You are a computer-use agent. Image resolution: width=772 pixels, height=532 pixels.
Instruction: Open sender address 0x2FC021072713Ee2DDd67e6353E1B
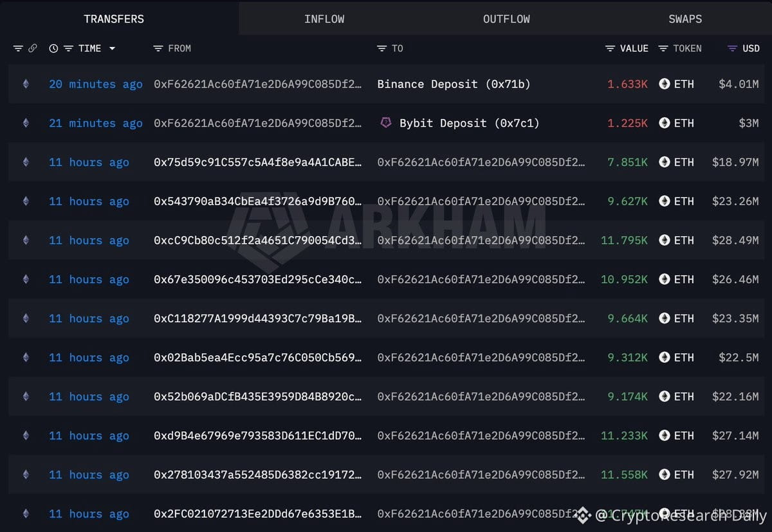pyautogui.click(x=257, y=514)
